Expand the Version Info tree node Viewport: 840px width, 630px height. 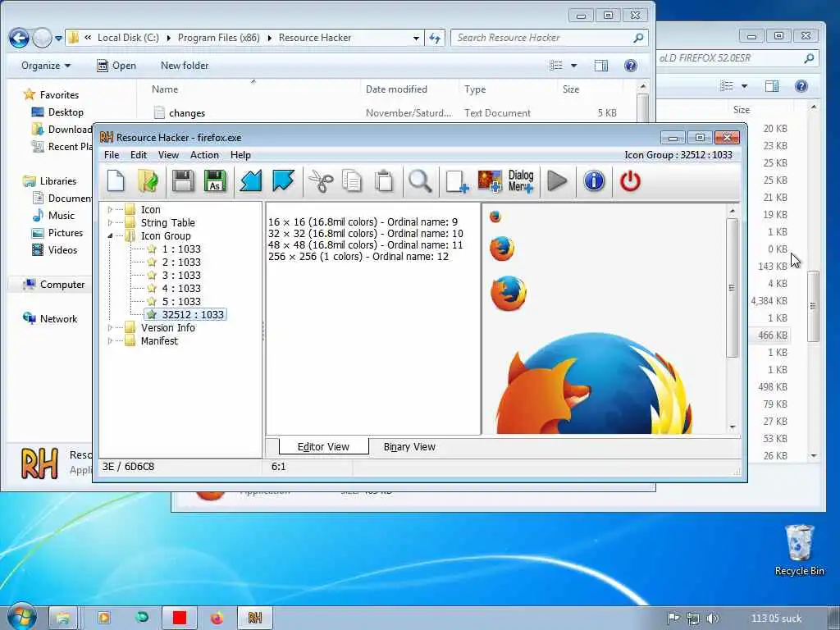click(110, 327)
